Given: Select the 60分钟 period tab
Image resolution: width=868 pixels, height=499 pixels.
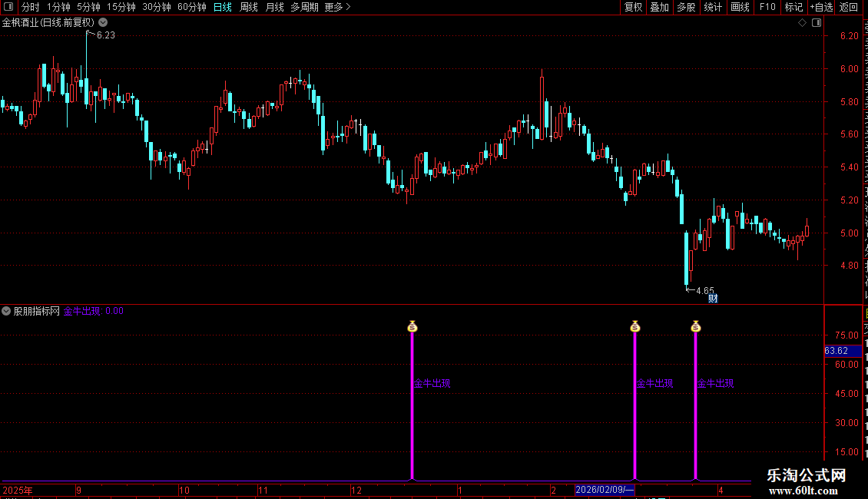Looking at the screenshot, I should point(191,7).
